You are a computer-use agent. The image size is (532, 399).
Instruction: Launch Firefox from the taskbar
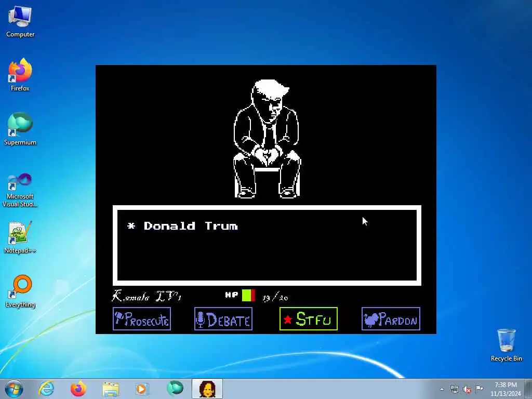point(78,389)
